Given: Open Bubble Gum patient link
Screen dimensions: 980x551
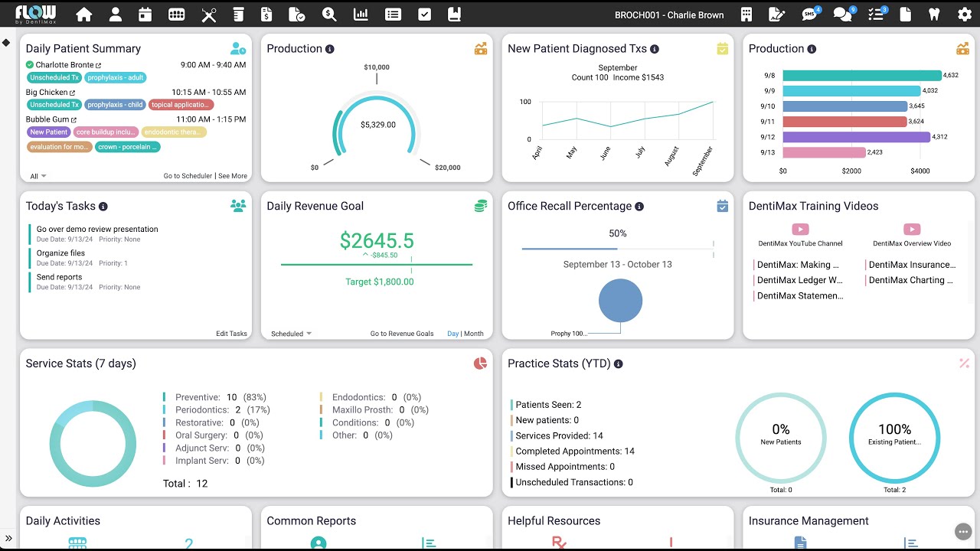Looking at the screenshot, I should (x=51, y=119).
